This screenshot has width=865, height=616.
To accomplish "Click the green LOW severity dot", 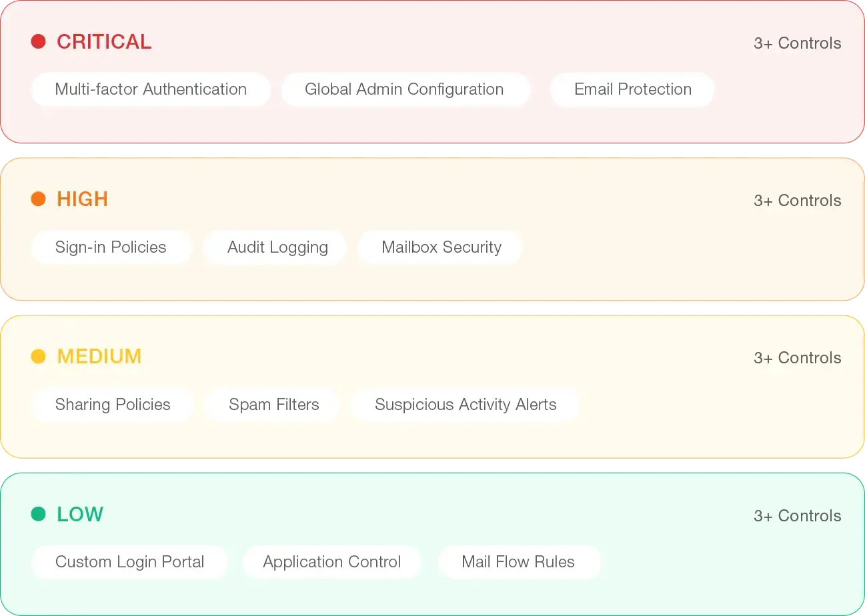I will coord(39,514).
